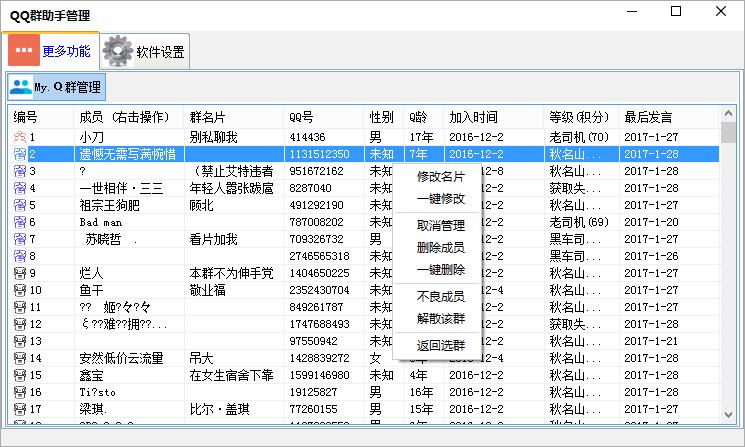Image resolution: width=745 pixels, height=447 pixels.
Task: Click QQ number 2746565318
Action: point(319,256)
